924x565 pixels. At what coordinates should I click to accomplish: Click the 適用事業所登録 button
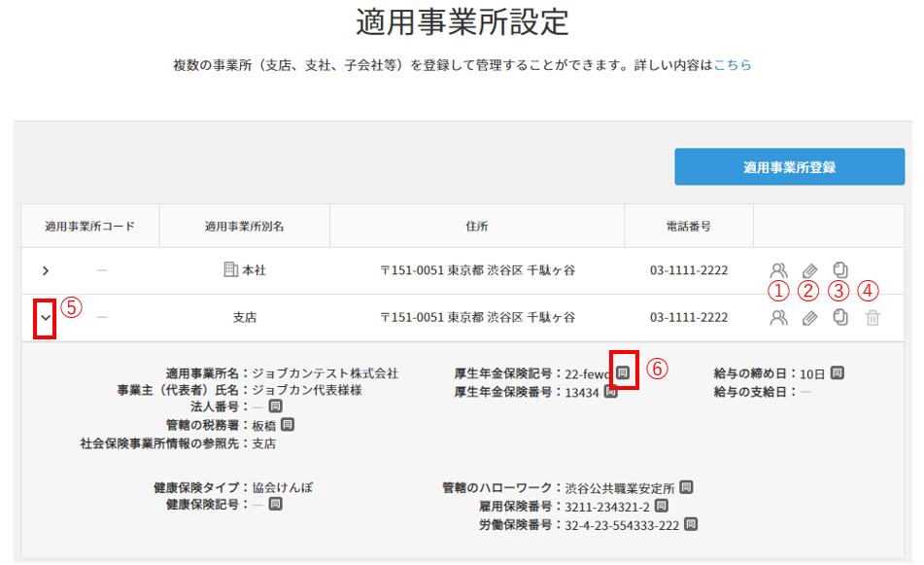click(789, 166)
